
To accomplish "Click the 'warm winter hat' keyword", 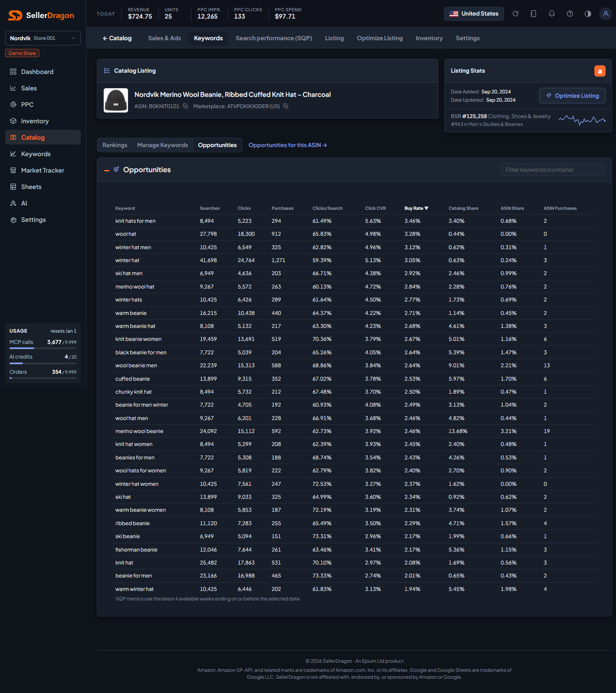I will click(x=134, y=589).
